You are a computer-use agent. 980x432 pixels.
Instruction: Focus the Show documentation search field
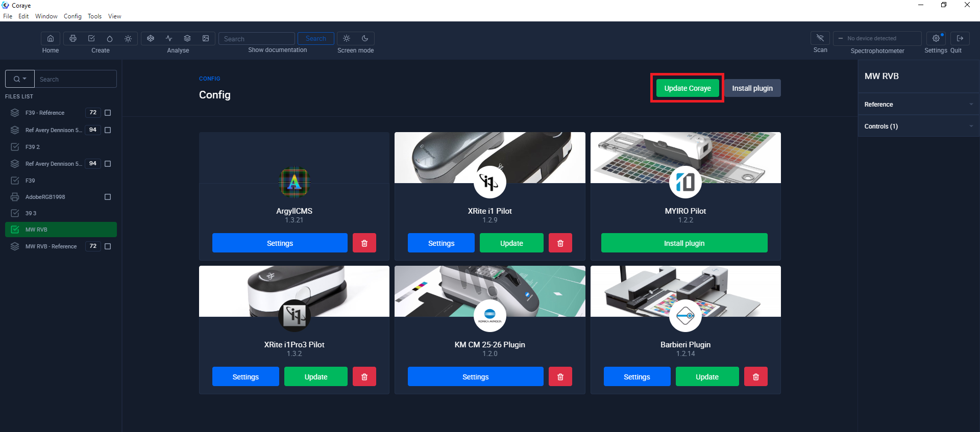tap(257, 39)
